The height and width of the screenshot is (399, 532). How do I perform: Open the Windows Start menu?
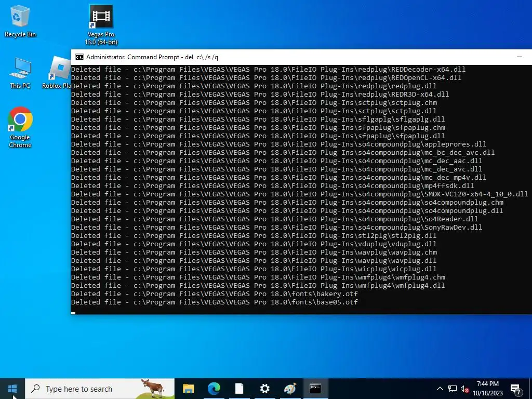point(12,389)
